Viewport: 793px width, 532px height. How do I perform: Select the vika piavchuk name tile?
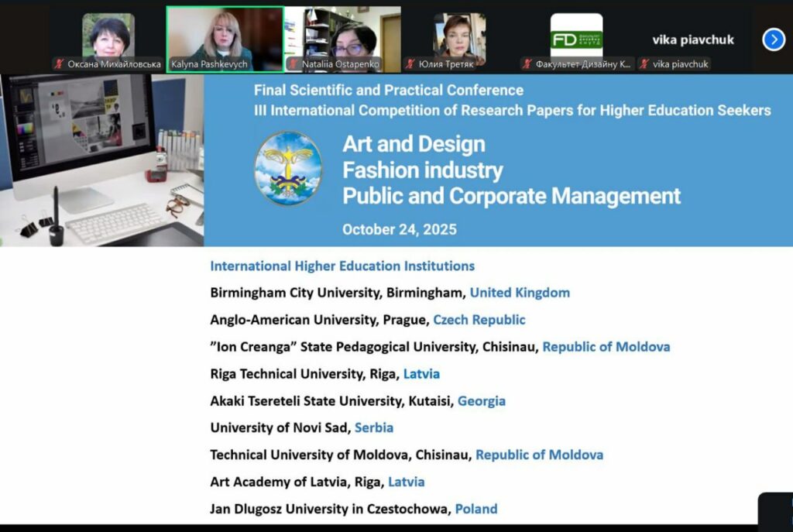(692, 39)
